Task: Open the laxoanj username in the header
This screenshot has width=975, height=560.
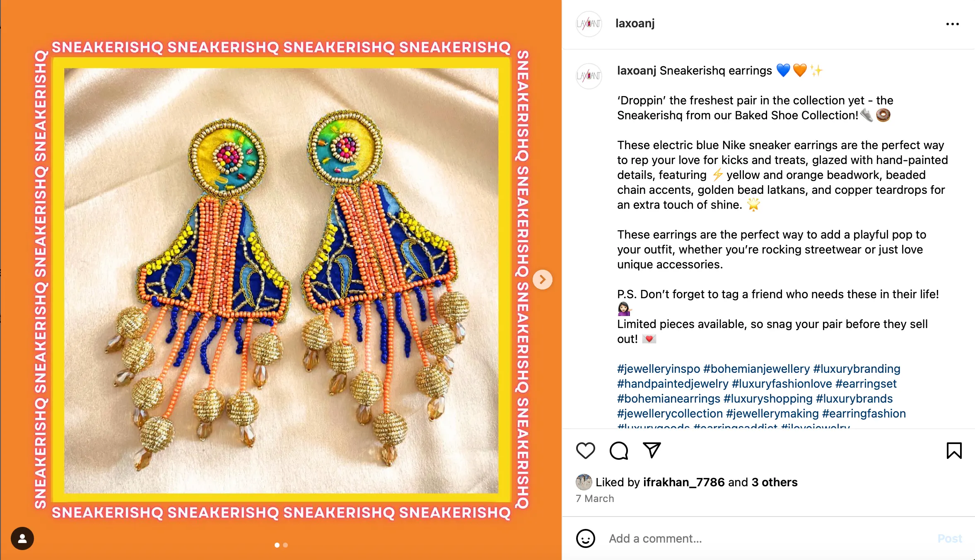Action: [x=635, y=24]
